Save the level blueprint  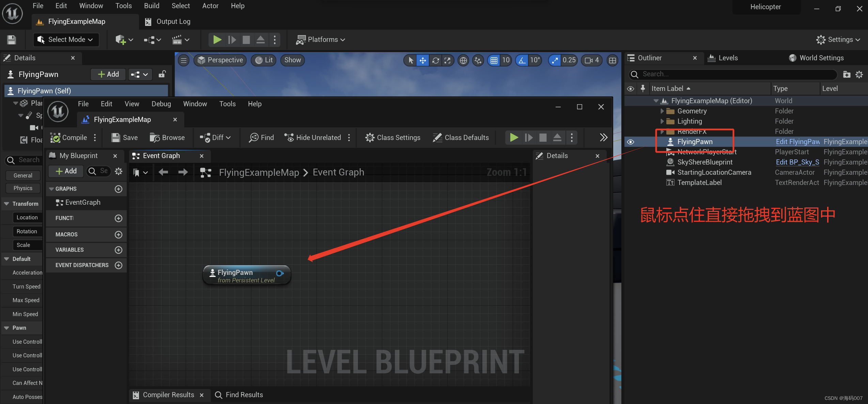click(125, 138)
